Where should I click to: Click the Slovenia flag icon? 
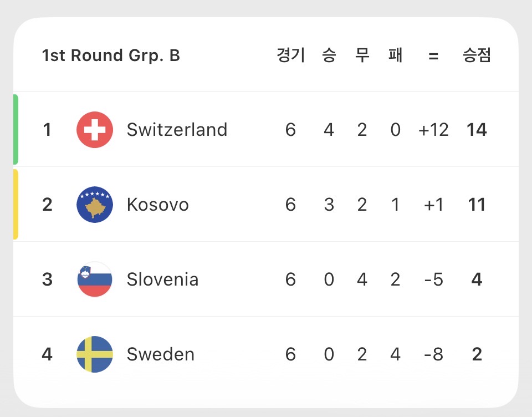click(x=95, y=279)
